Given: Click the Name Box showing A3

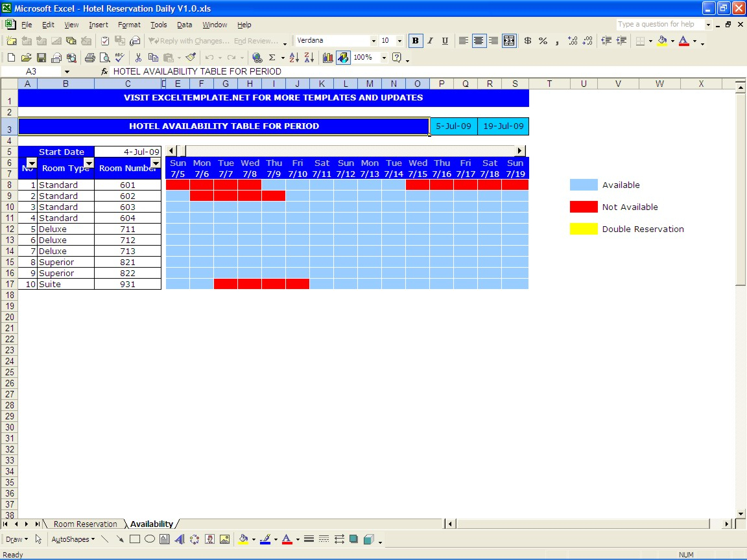Looking at the screenshot, I should tap(31, 71).
